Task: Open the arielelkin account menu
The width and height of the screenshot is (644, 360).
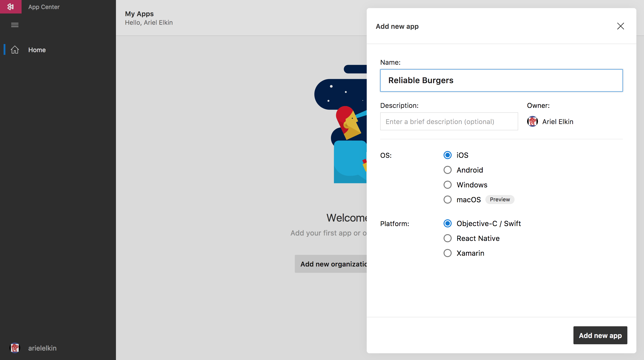Action: click(42, 348)
